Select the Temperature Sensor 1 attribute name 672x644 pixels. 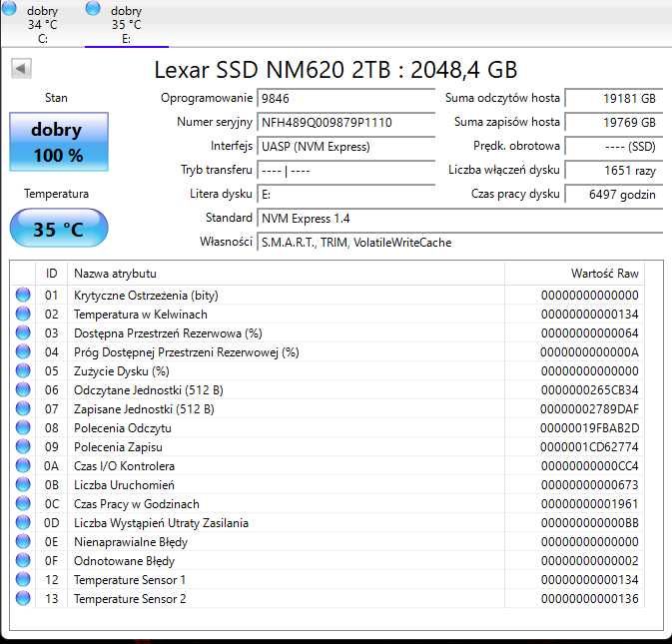point(130,580)
